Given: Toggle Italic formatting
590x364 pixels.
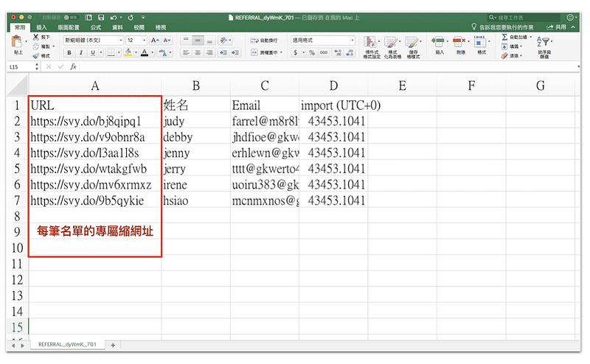Looking at the screenshot, I should [x=80, y=52].
